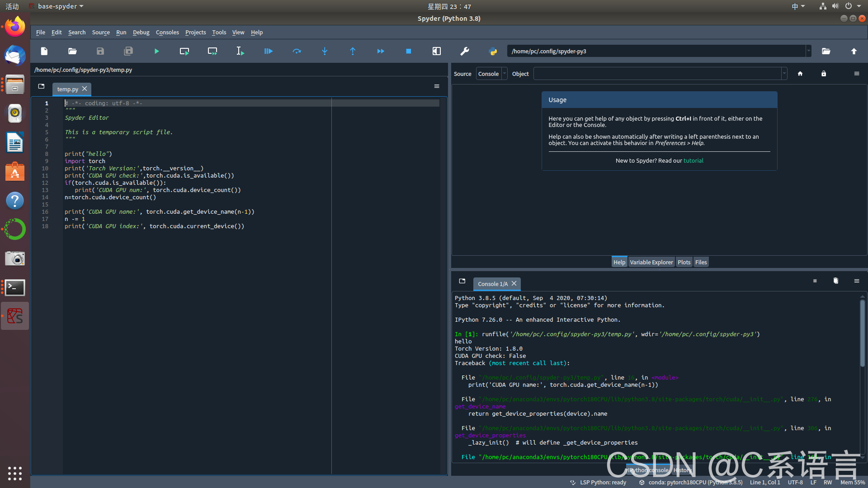Image resolution: width=868 pixels, height=488 pixels.
Task: Save all files
Action: 128,52
